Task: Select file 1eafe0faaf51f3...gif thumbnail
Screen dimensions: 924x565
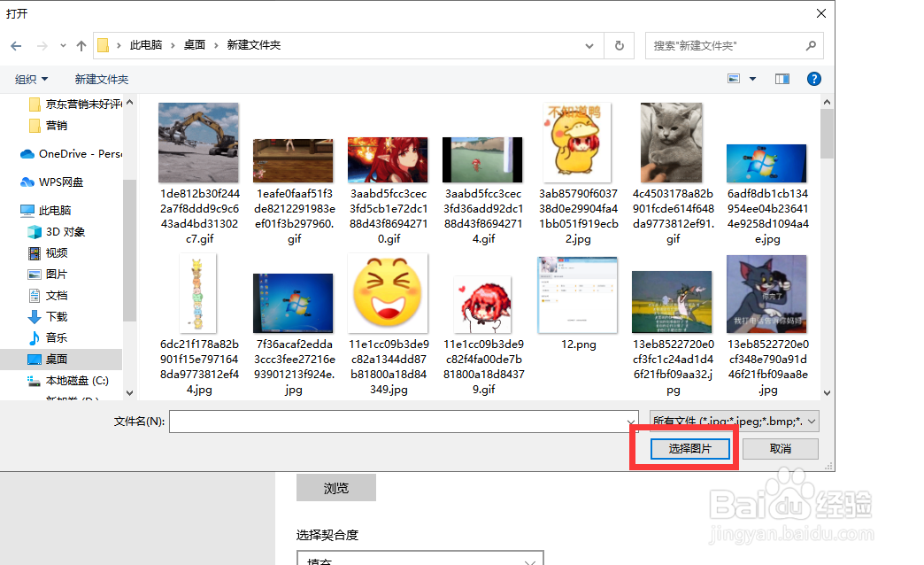Action: 294,160
